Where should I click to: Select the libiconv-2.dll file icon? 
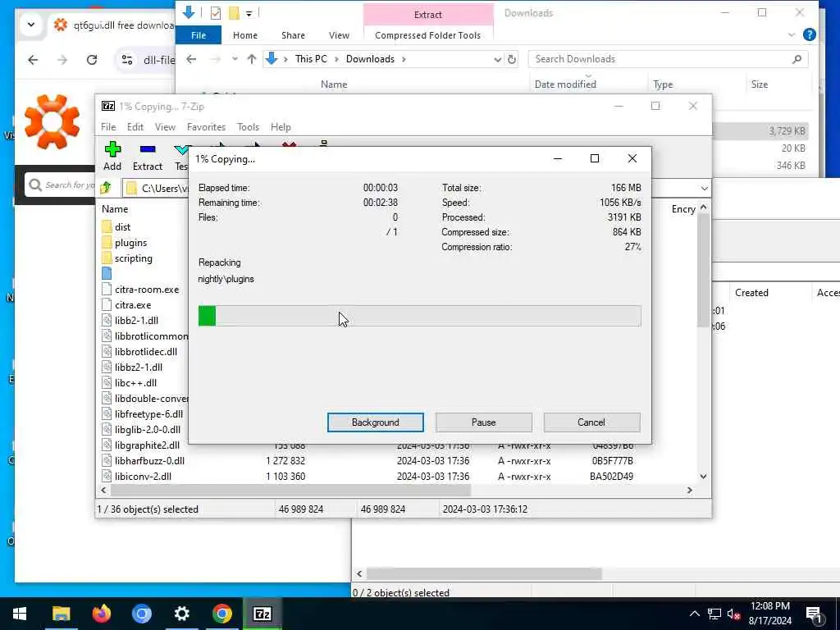pos(107,477)
